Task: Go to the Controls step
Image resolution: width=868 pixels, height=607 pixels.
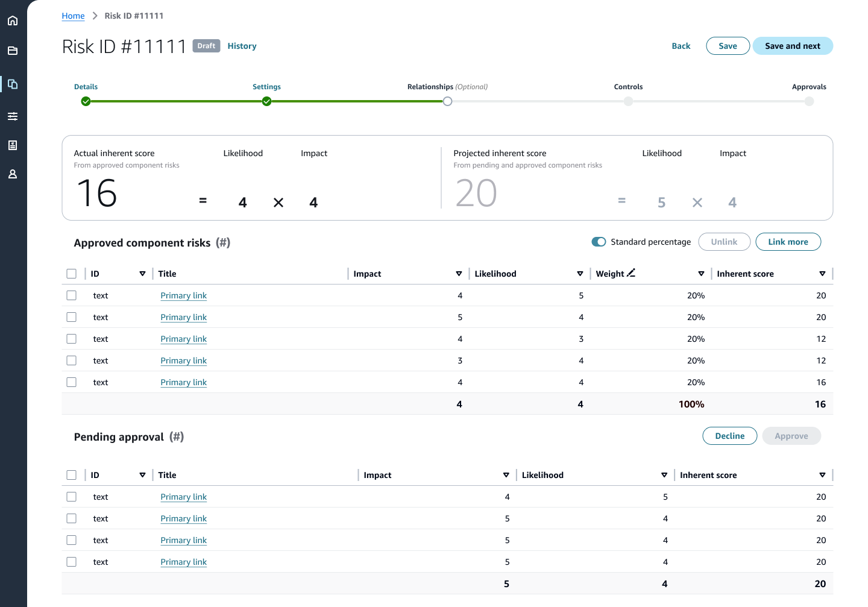Action: tap(628, 87)
